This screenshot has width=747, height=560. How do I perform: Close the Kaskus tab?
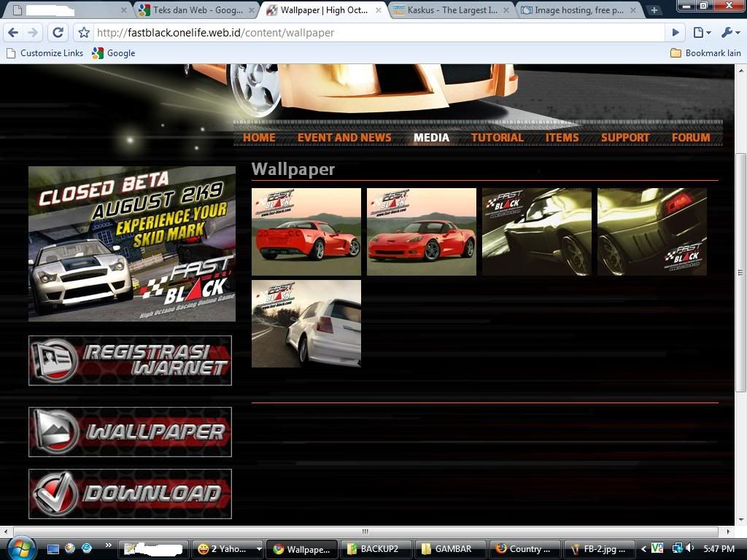tap(506, 10)
